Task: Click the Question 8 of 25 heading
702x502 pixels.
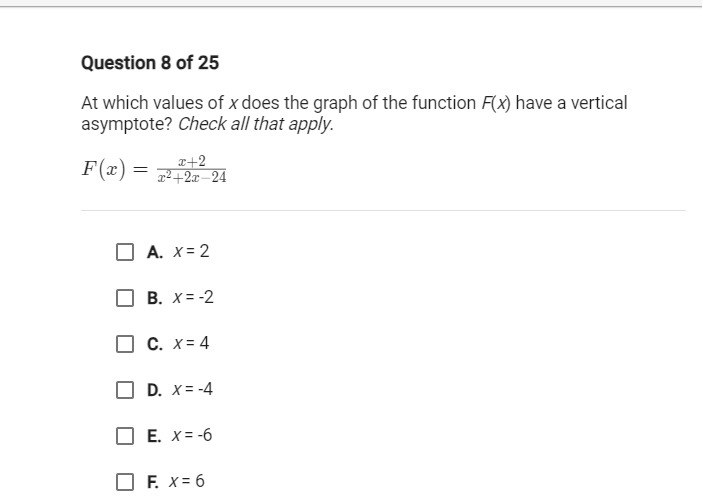Action: pos(150,63)
